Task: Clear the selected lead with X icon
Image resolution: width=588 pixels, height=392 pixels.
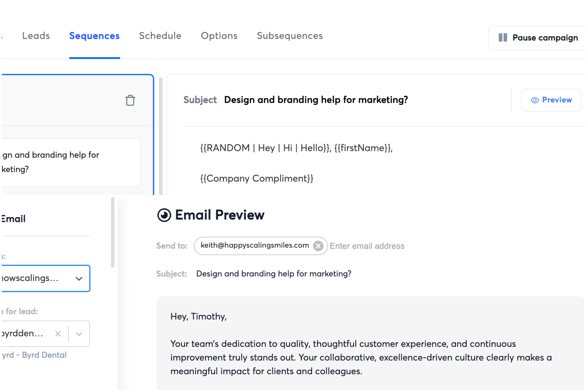Action: pyautogui.click(x=58, y=334)
